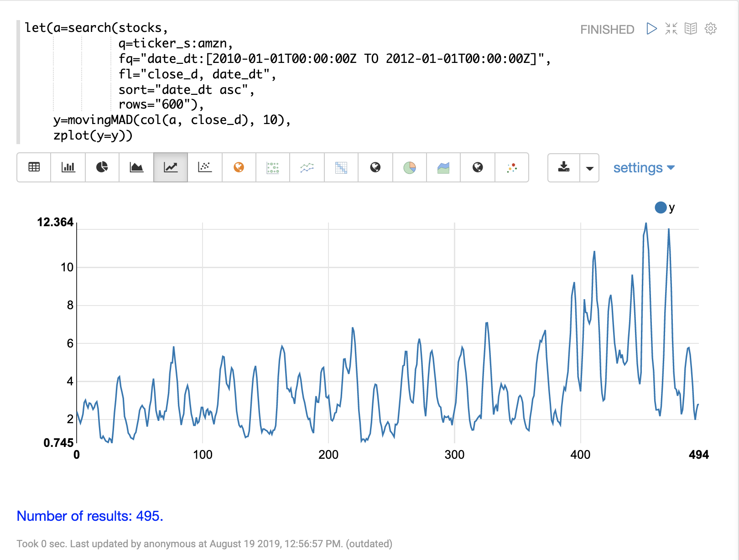739x560 pixels.
Task: Open the paragraph settings gear menu
Action: [710, 29]
